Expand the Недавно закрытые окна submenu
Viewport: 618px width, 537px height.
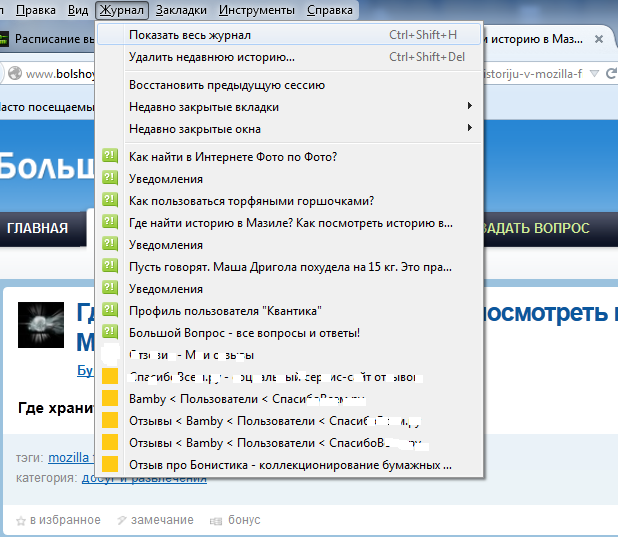pyautogui.click(x=289, y=129)
